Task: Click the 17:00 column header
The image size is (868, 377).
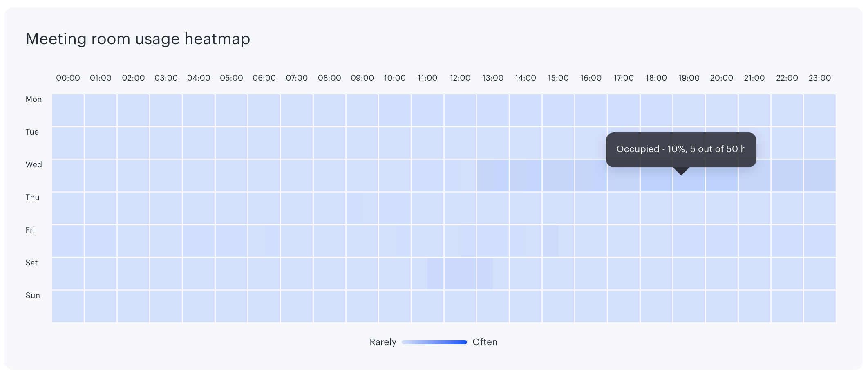Action: 624,78
